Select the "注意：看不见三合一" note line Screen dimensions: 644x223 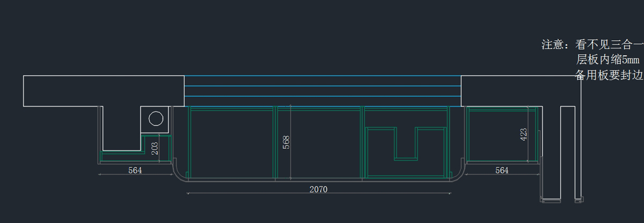[x=592, y=45]
